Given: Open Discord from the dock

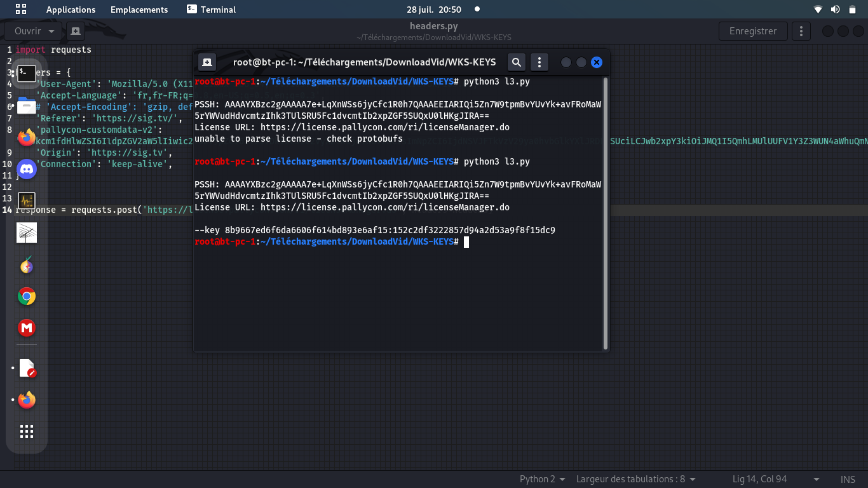Looking at the screenshot, I should (x=27, y=169).
